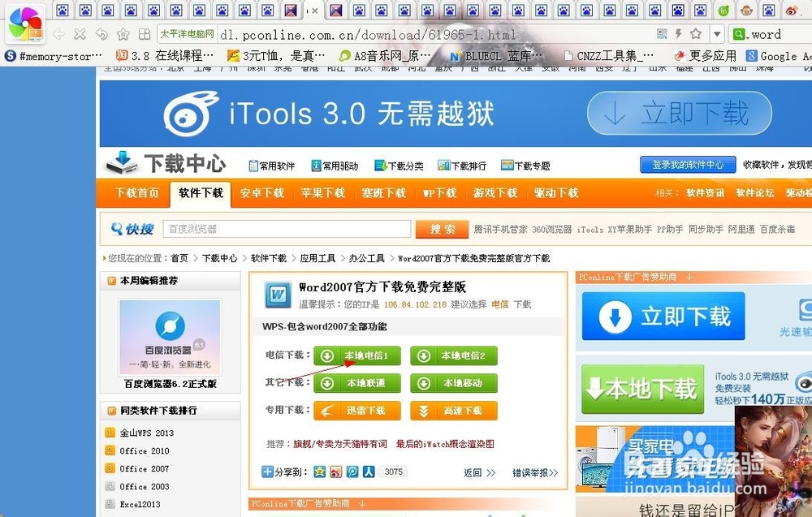Open the '更多应用' bookmark
Screen dimensions: 812x517
pos(705,55)
